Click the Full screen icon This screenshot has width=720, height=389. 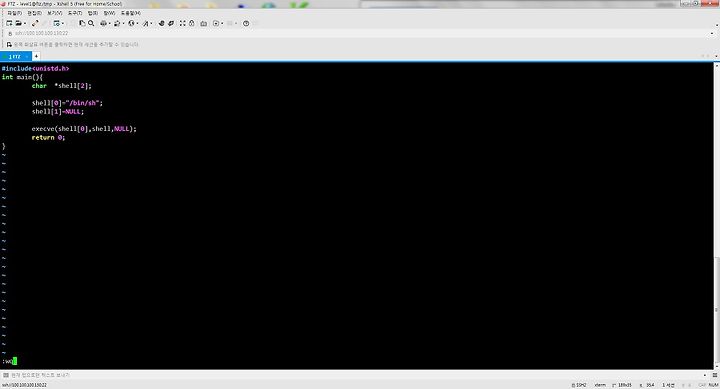(x=183, y=23)
